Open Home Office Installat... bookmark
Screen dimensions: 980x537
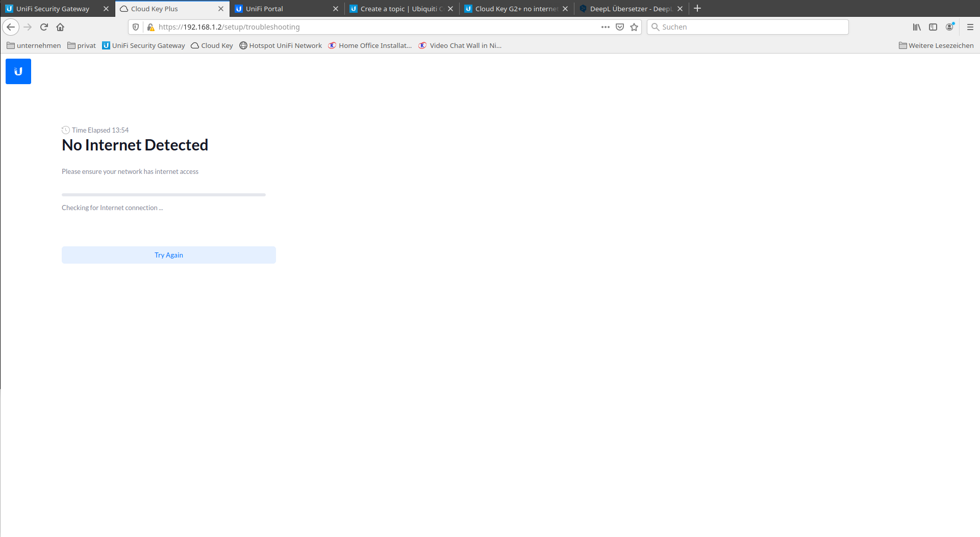370,45
